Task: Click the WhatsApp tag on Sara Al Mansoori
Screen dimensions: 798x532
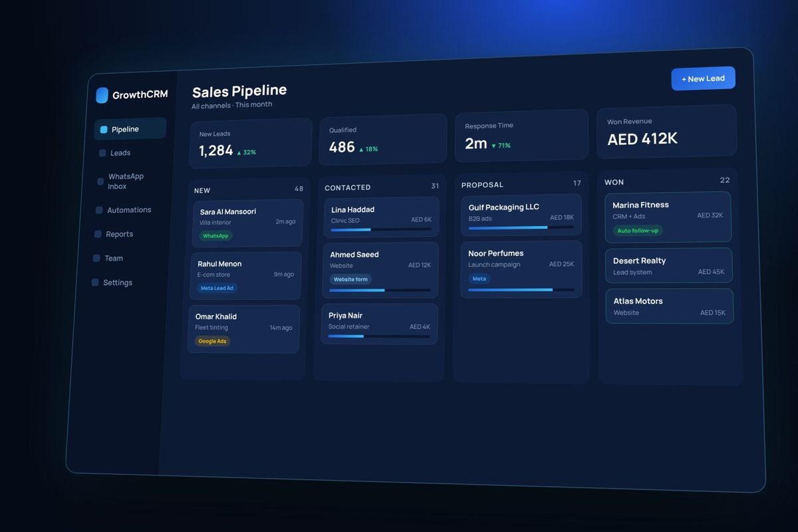Action: (215, 236)
